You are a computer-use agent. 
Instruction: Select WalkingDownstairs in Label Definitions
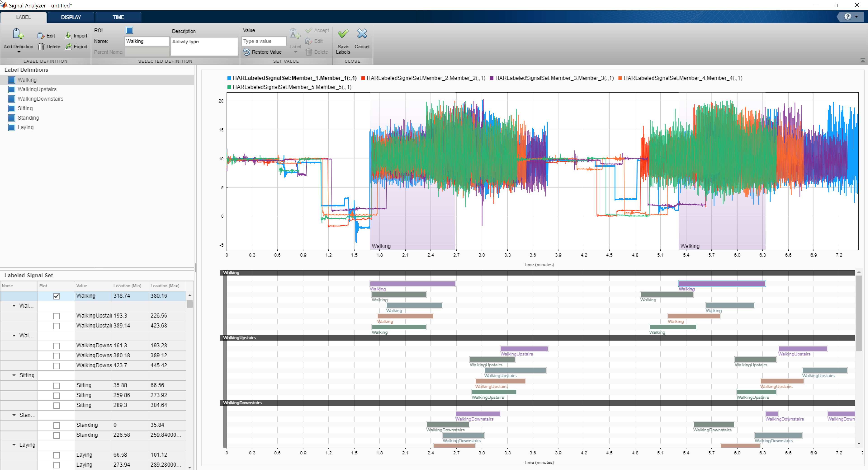[x=40, y=99]
